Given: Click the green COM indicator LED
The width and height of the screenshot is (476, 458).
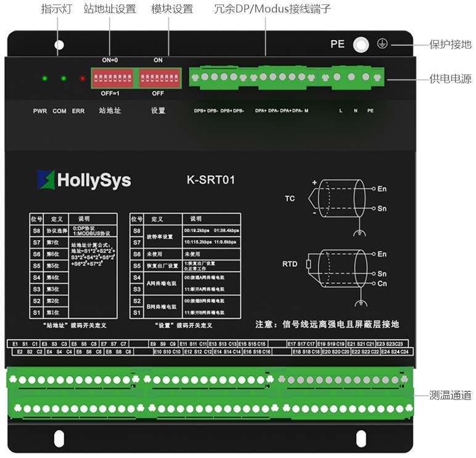Looking at the screenshot, I should tap(64, 78).
